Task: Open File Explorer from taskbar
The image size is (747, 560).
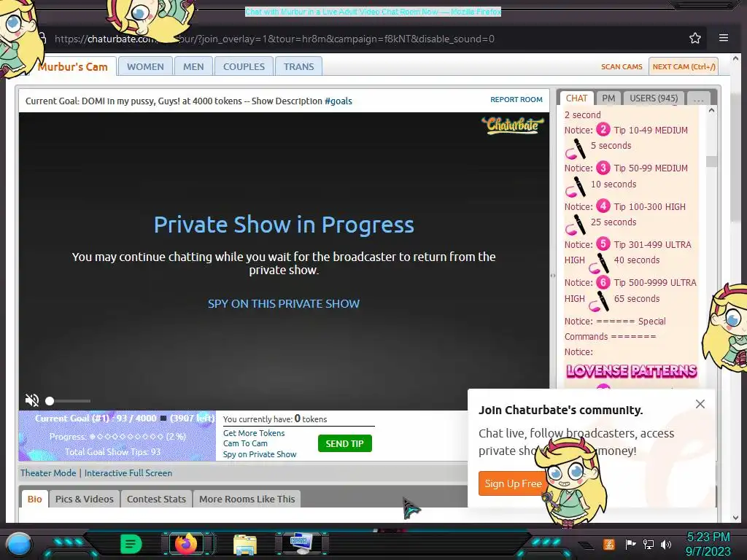Action: (x=245, y=544)
